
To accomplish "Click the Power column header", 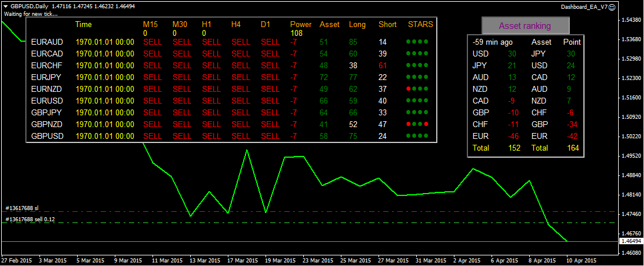I will tap(301, 25).
